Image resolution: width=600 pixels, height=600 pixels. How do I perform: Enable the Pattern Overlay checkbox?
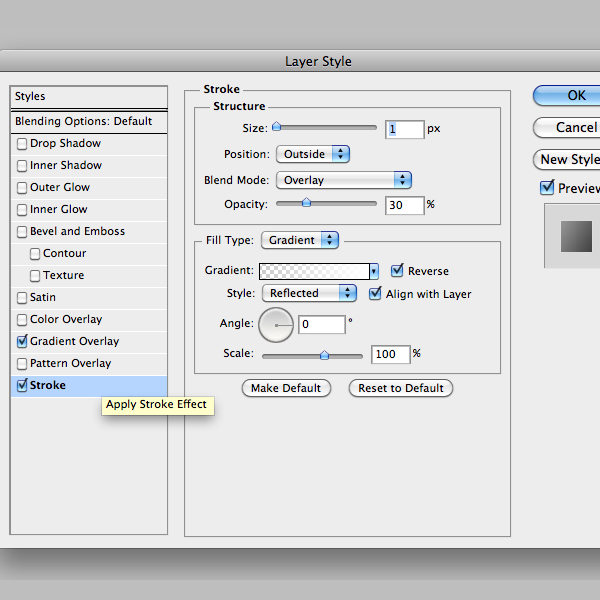click(22, 364)
